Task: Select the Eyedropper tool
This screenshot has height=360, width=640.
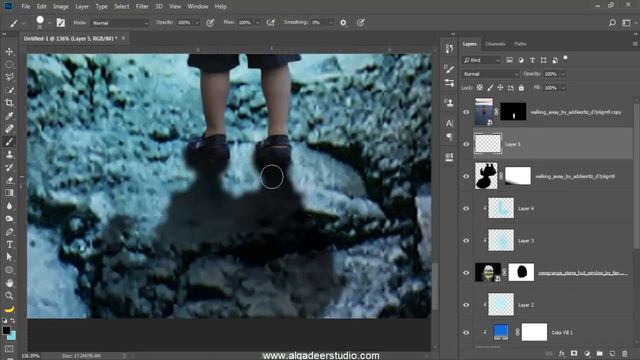Action: point(9,116)
